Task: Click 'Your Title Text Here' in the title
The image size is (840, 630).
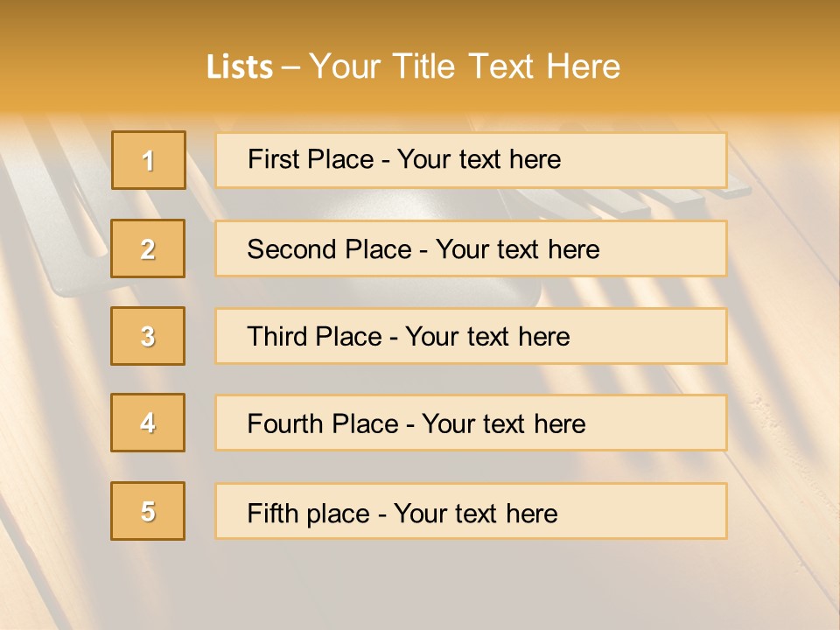Action: coord(465,66)
